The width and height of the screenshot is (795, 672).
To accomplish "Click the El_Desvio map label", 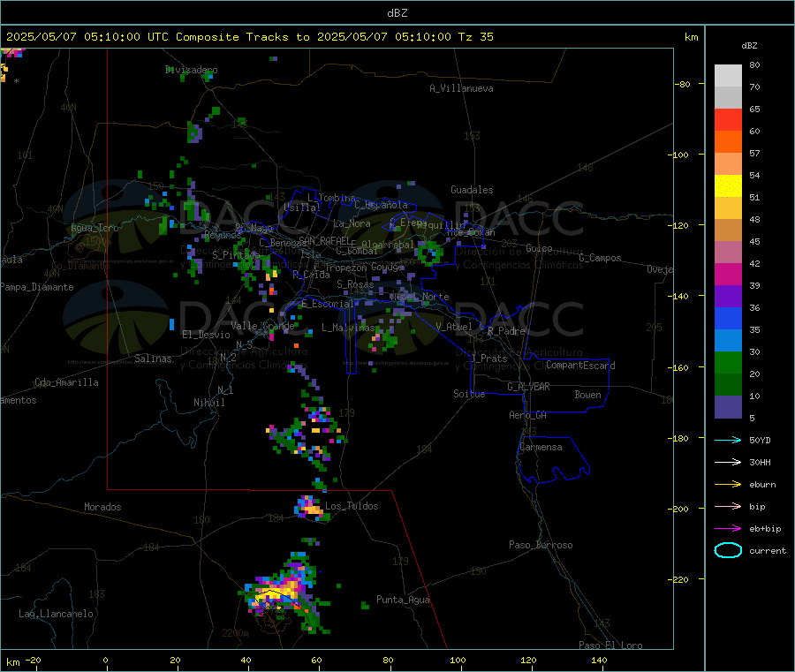I will pyautogui.click(x=206, y=335).
